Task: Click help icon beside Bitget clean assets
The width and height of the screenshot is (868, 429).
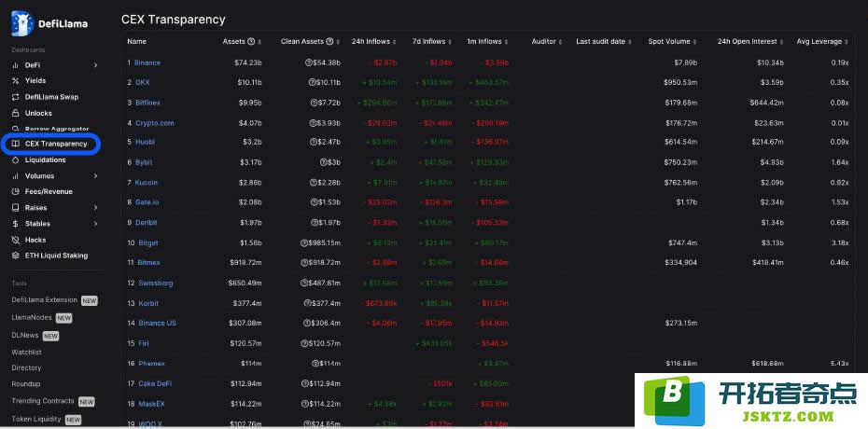Action: pyautogui.click(x=304, y=242)
